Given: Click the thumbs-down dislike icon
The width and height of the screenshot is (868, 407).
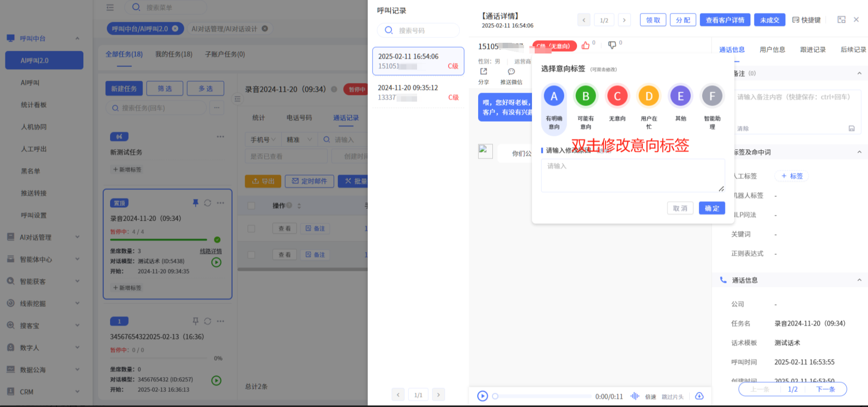Looking at the screenshot, I should [x=612, y=45].
